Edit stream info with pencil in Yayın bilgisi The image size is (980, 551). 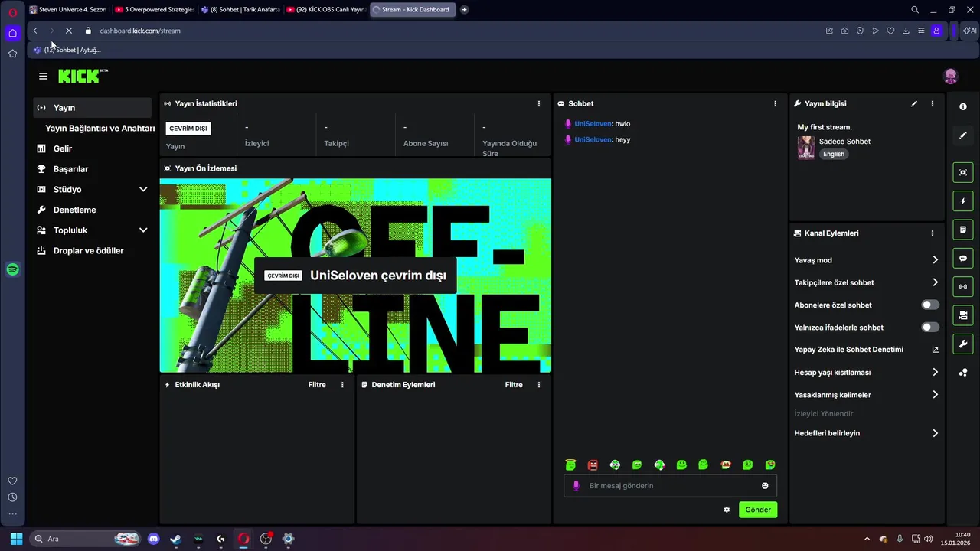pos(913,103)
